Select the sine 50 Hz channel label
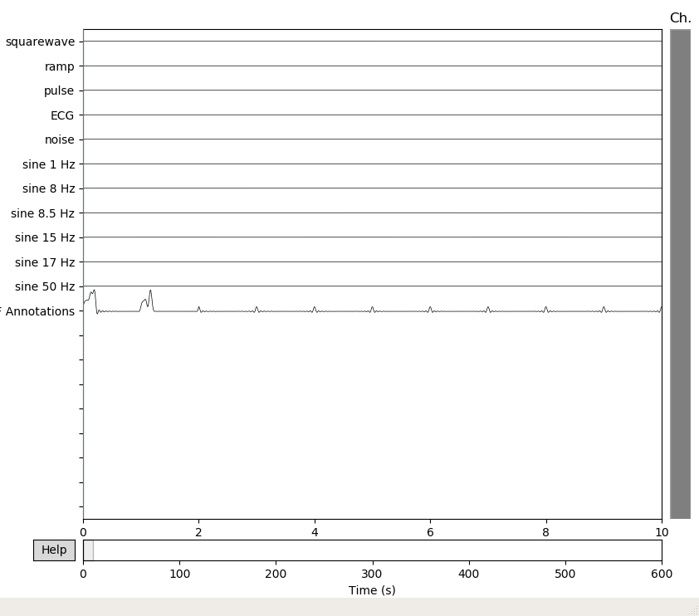Image resolution: width=699 pixels, height=616 pixels. 45,286
